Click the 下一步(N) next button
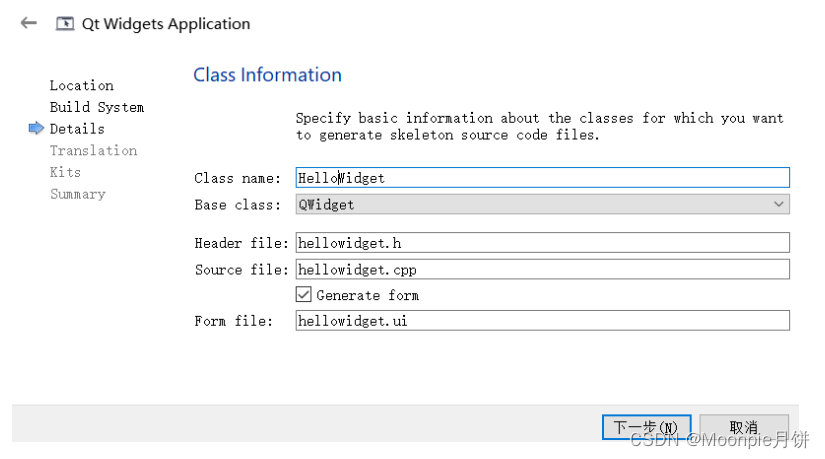 click(x=647, y=427)
